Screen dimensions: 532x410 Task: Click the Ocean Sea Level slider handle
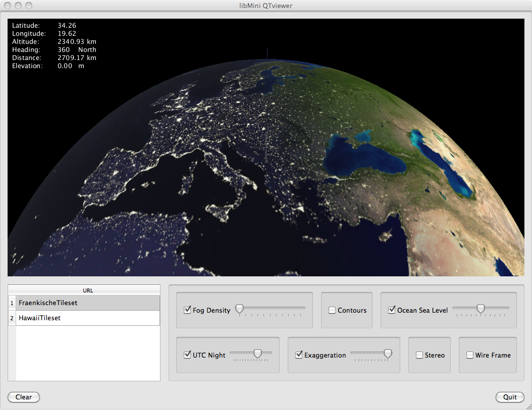pos(481,309)
